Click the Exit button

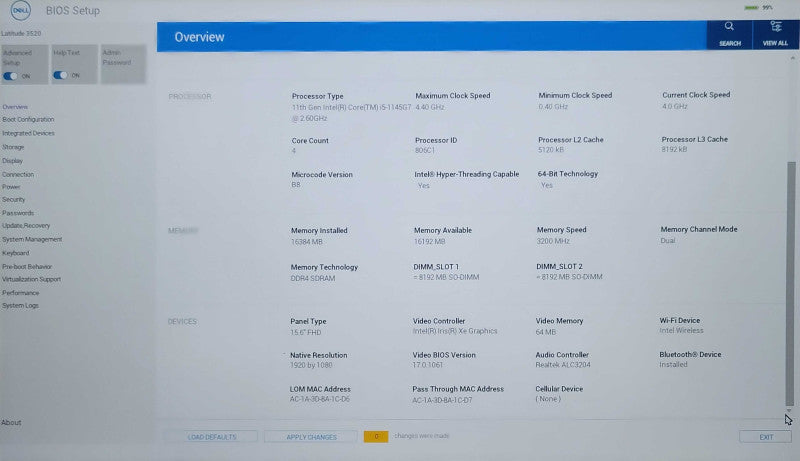(x=766, y=437)
